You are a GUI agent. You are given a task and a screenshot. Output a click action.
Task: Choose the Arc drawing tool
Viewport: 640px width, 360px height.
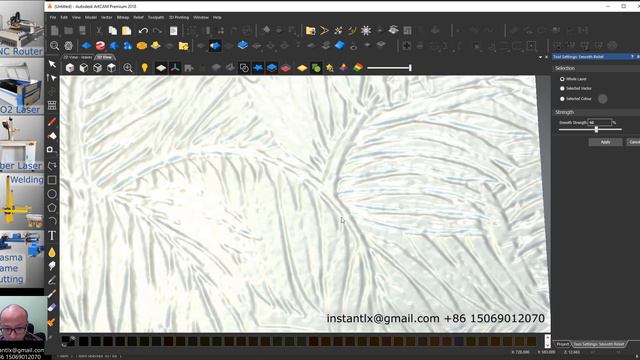52,222
